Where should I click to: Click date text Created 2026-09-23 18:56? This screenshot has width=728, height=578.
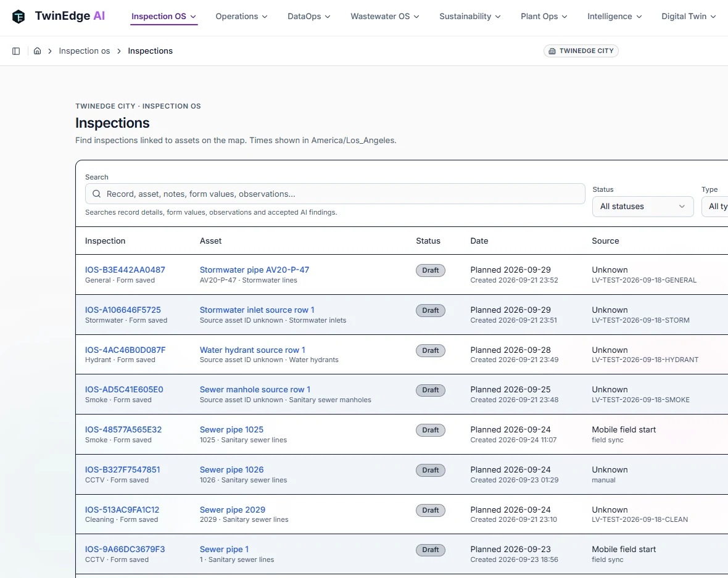click(515, 559)
